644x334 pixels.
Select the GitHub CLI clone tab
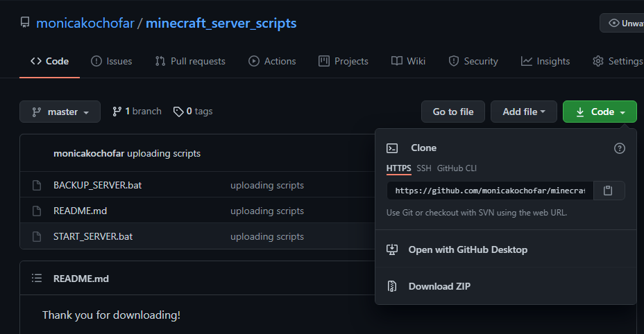[457, 168]
